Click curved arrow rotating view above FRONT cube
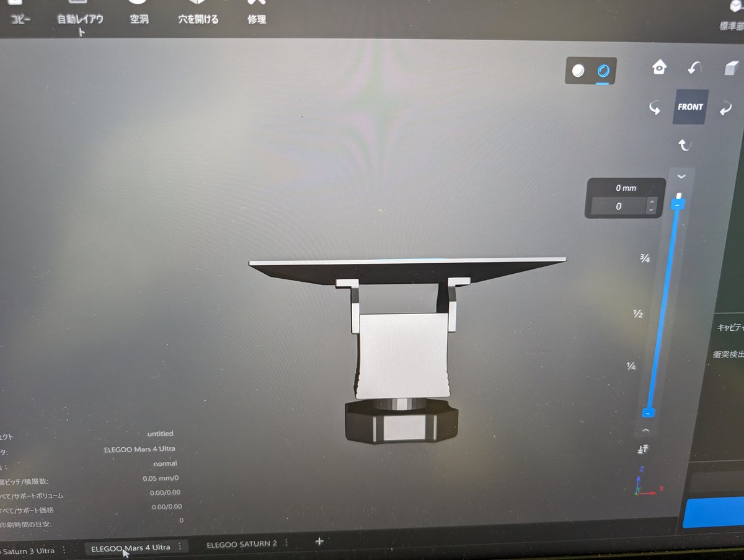The image size is (744, 560). (x=694, y=68)
